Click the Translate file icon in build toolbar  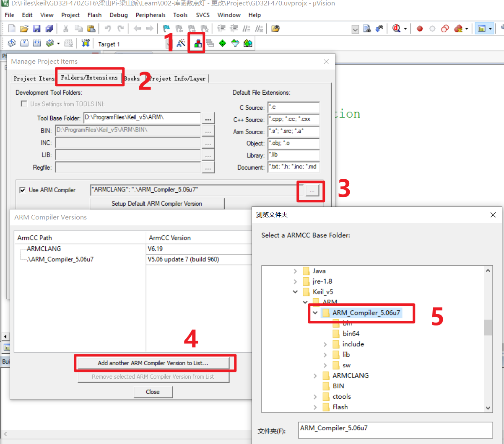12,43
